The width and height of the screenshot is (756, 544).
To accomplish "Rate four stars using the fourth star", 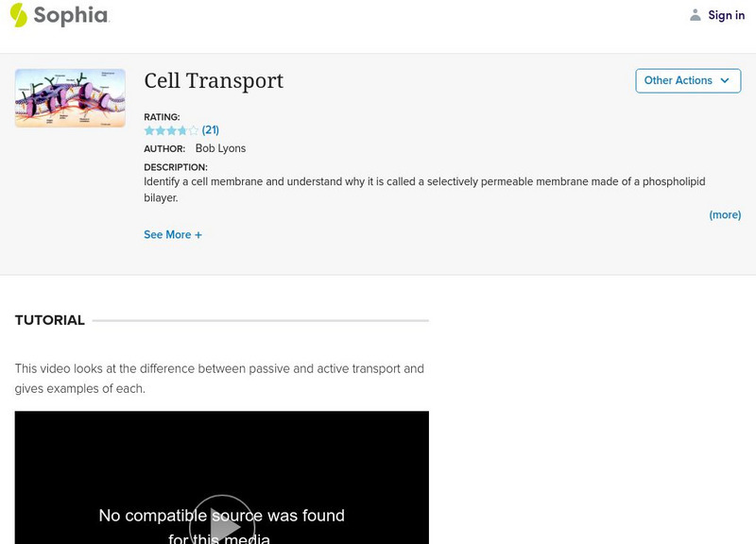I will click(182, 130).
